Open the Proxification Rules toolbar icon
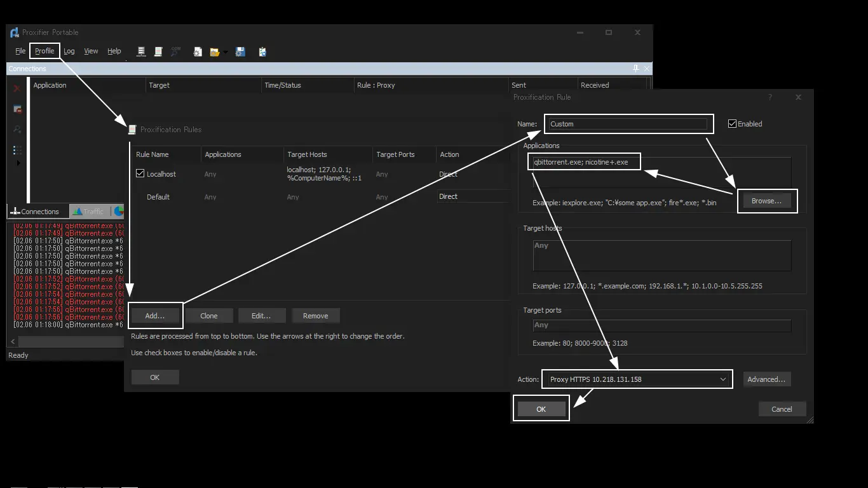This screenshot has height=488, width=868. coord(158,51)
